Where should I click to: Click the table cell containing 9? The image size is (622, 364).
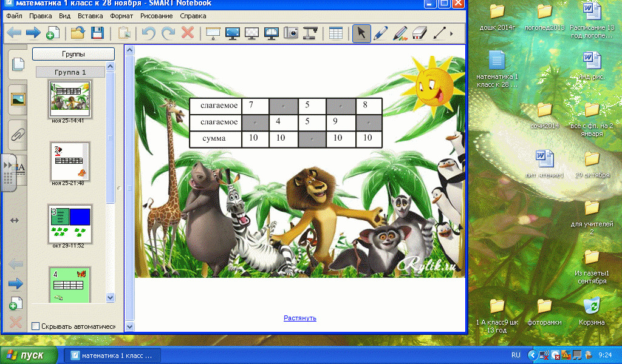[x=341, y=123]
